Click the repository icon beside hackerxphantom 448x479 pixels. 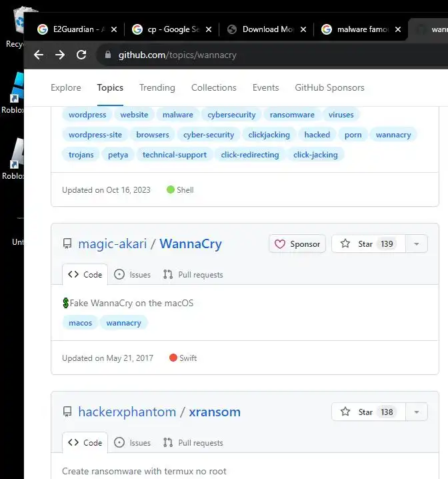67,412
